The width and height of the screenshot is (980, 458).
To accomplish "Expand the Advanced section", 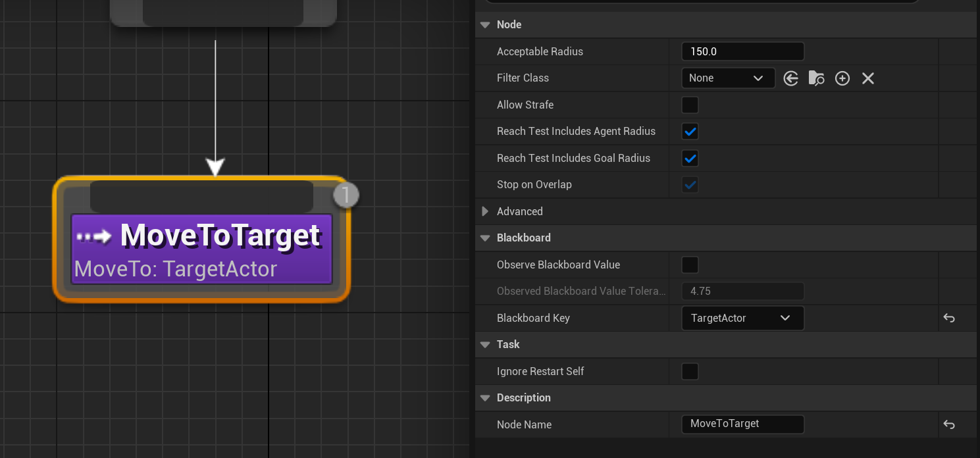I will click(x=485, y=211).
